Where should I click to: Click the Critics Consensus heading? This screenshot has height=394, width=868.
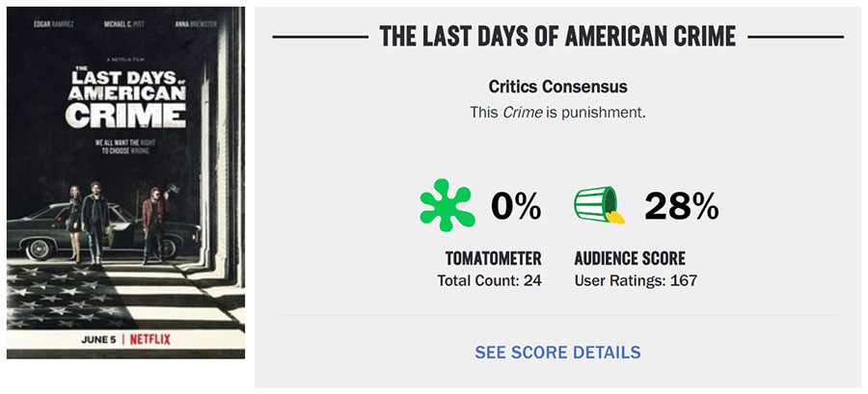tap(557, 87)
